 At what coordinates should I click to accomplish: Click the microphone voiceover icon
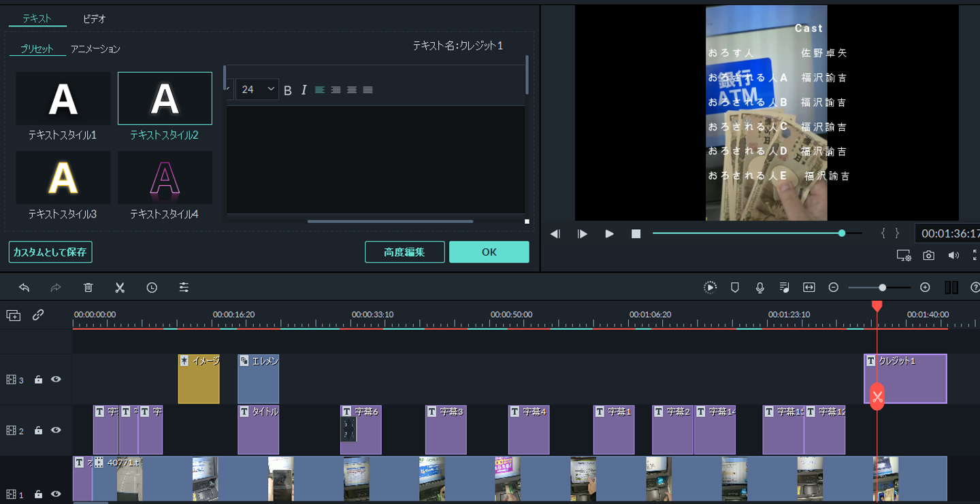click(759, 288)
